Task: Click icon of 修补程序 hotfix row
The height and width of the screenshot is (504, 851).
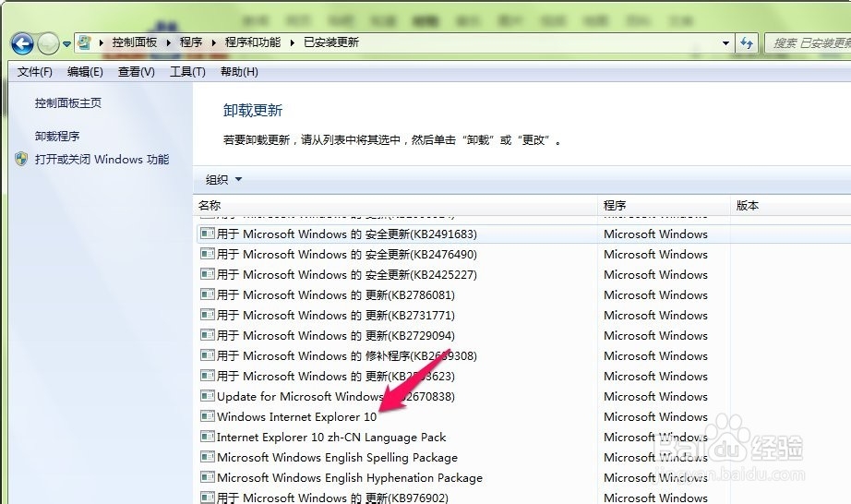Action: [208, 355]
